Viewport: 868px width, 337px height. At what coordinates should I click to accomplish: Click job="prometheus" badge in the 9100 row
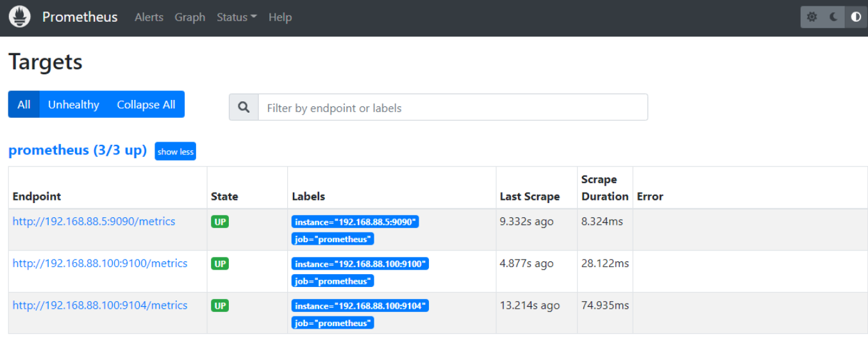pyautogui.click(x=333, y=281)
